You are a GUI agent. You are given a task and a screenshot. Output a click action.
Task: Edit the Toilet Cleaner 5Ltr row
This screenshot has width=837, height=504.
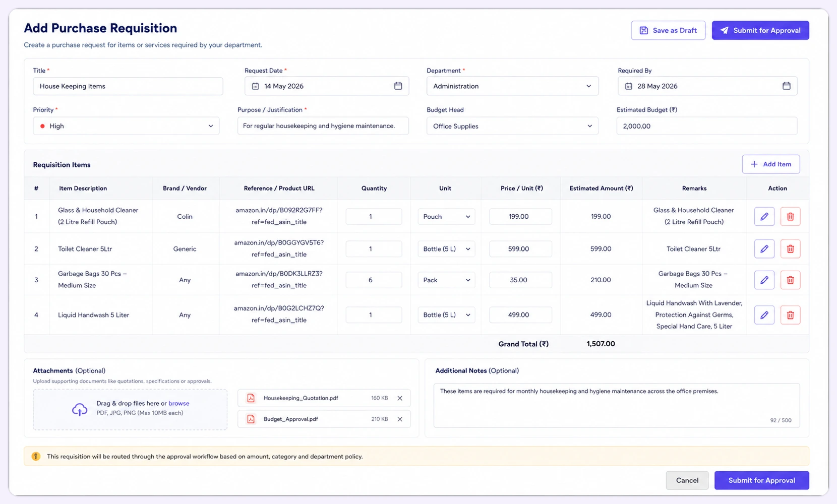764,249
